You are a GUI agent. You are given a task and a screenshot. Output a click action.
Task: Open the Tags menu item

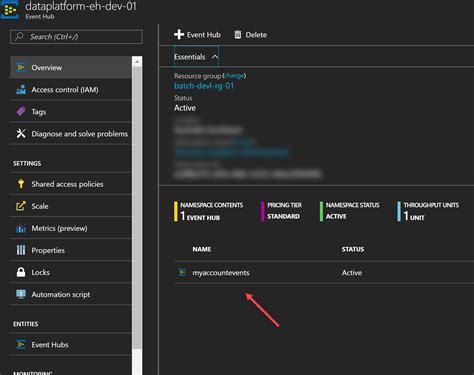[71, 111]
